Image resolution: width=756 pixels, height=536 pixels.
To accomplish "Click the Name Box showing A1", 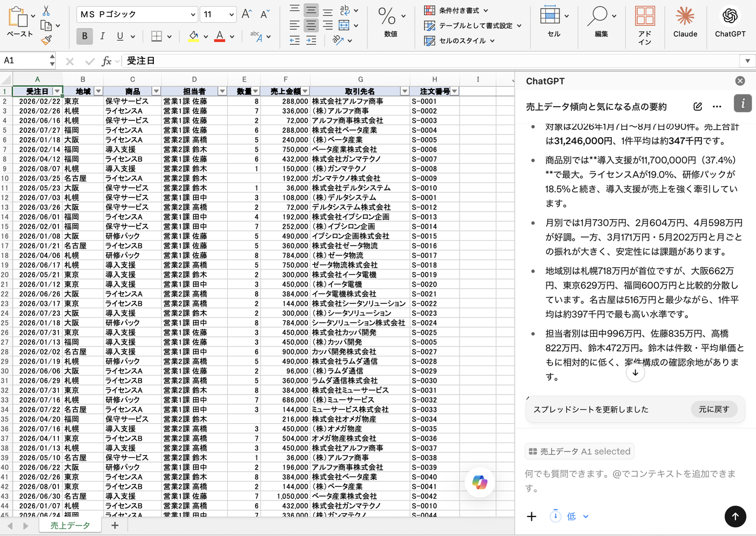I will coord(24,60).
